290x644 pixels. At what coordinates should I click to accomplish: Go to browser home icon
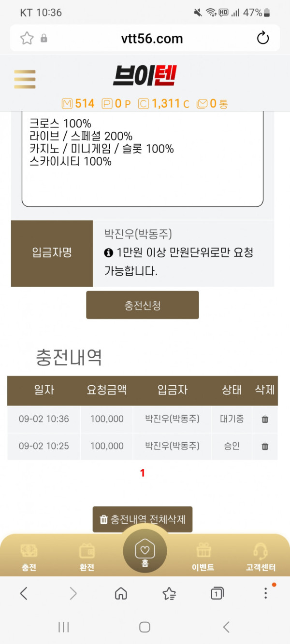(x=121, y=593)
